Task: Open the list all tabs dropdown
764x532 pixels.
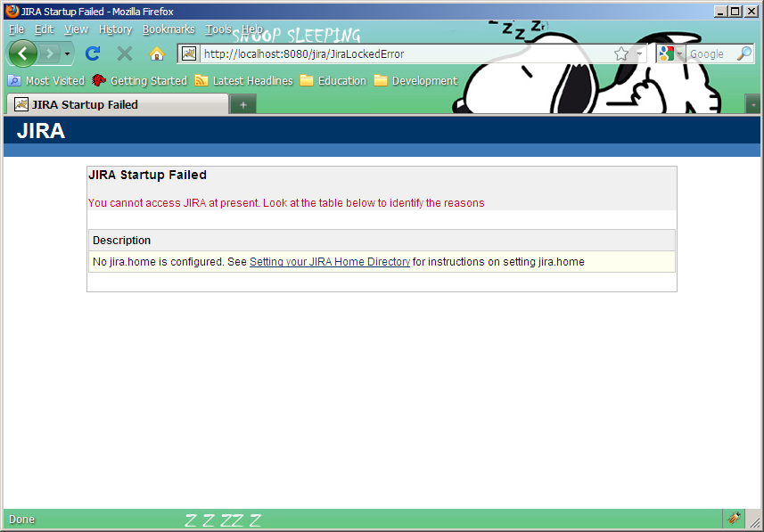Action: (x=753, y=105)
